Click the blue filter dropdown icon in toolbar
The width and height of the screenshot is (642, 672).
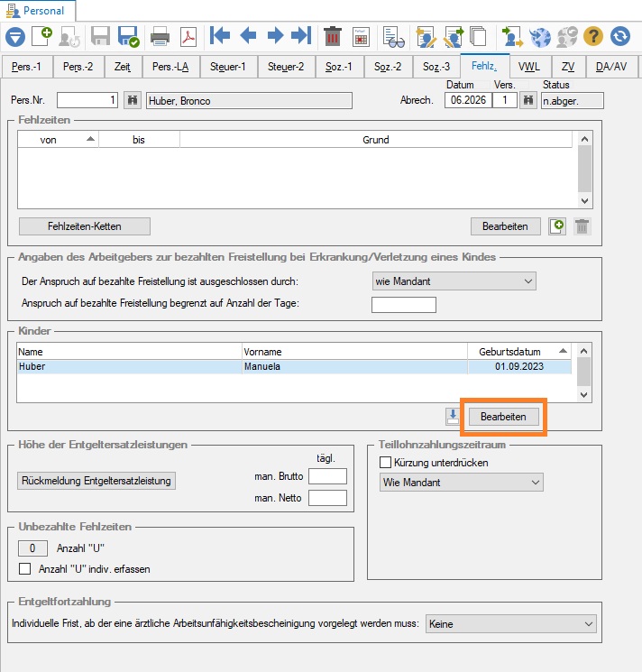(x=15, y=36)
